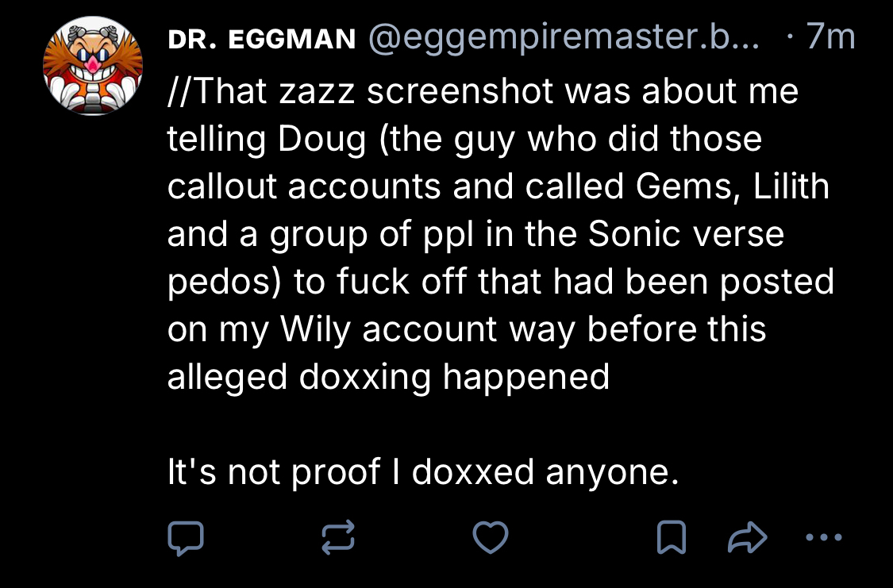Open the three-dot more options menu
The height and width of the screenshot is (588, 893).
822,539
